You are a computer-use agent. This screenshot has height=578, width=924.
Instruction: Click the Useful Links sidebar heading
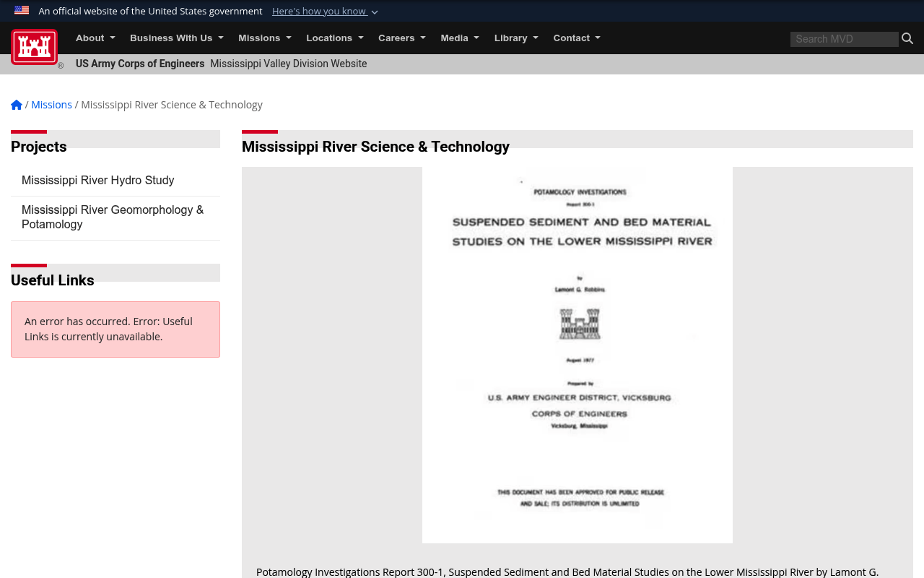click(x=53, y=280)
